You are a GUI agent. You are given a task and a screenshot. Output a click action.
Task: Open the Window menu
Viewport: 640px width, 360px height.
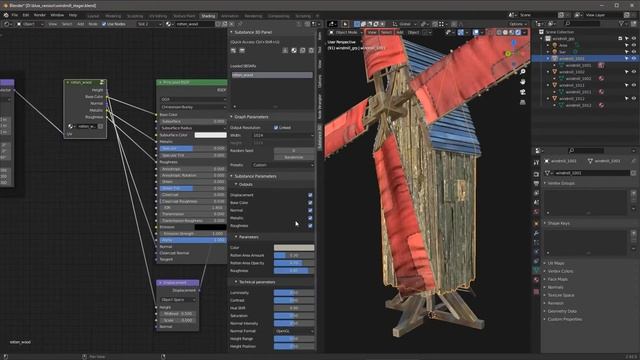(57, 15)
